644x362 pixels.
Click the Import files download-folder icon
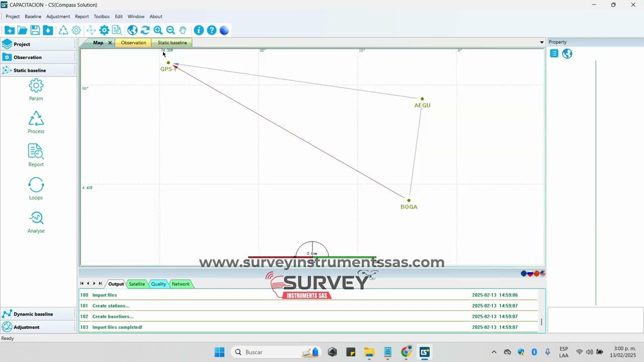[x=48, y=30]
